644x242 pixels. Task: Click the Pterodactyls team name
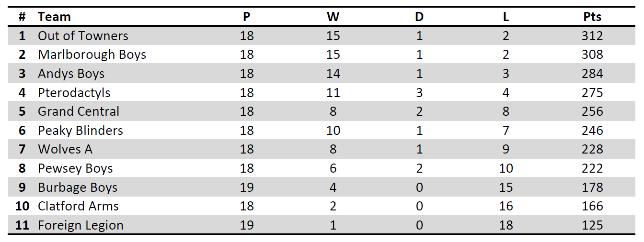pyautogui.click(x=74, y=92)
